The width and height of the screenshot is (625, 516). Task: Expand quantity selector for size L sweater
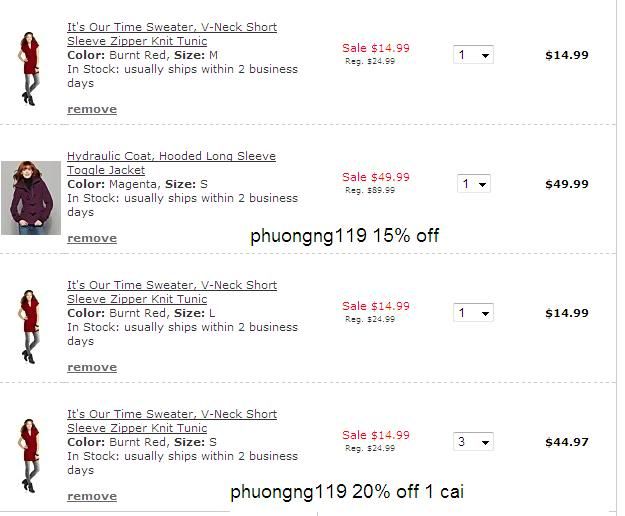click(473, 313)
